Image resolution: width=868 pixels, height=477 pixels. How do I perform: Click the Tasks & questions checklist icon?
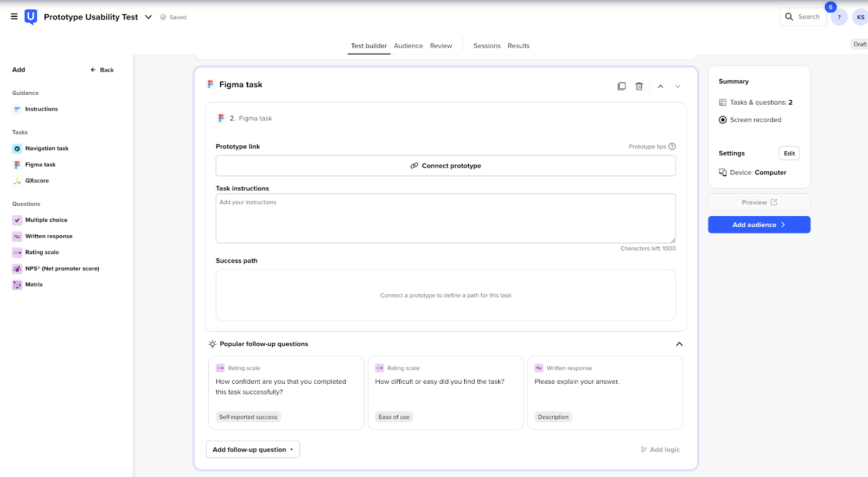(723, 102)
